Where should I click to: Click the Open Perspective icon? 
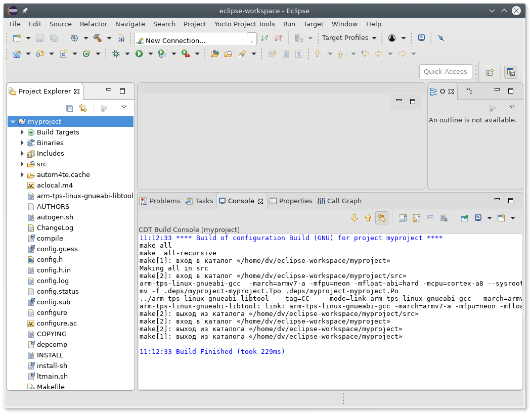[x=490, y=72]
